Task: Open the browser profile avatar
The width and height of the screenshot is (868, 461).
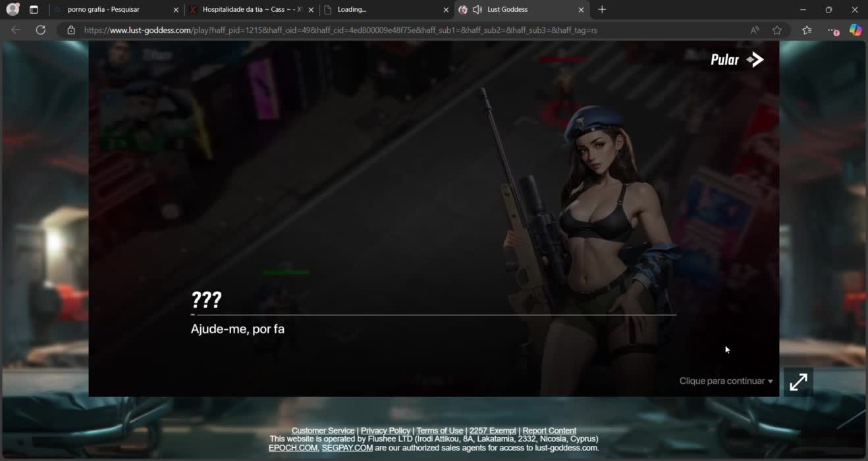Action: pos(12,10)
